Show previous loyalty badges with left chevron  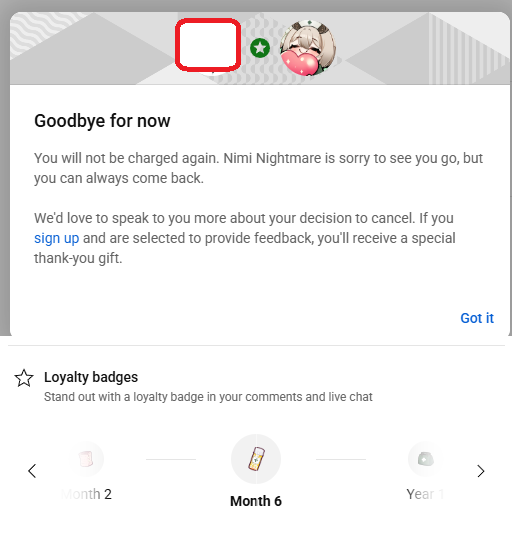coord(32,471)
